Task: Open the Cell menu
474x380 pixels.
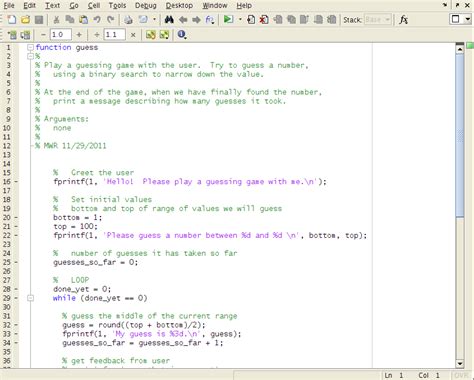Action: click(94, 6)
